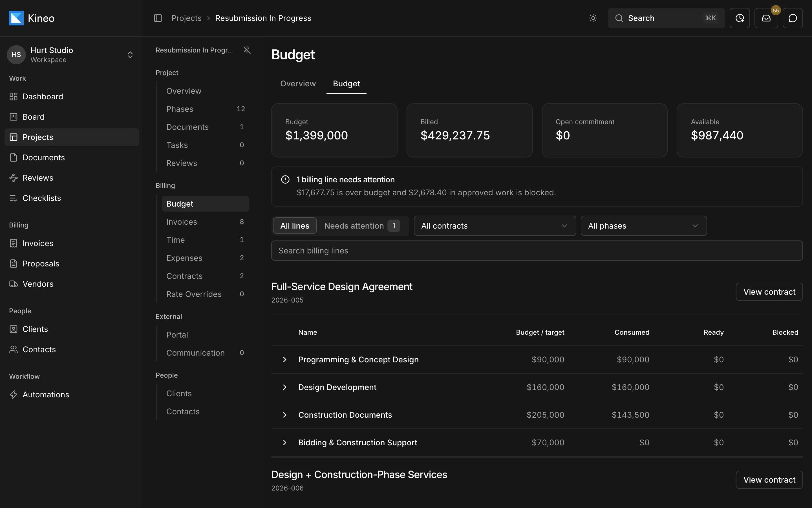Open the All contracts dropdown
The height and width of the screenshot is (508, 812).
[495, 226]
